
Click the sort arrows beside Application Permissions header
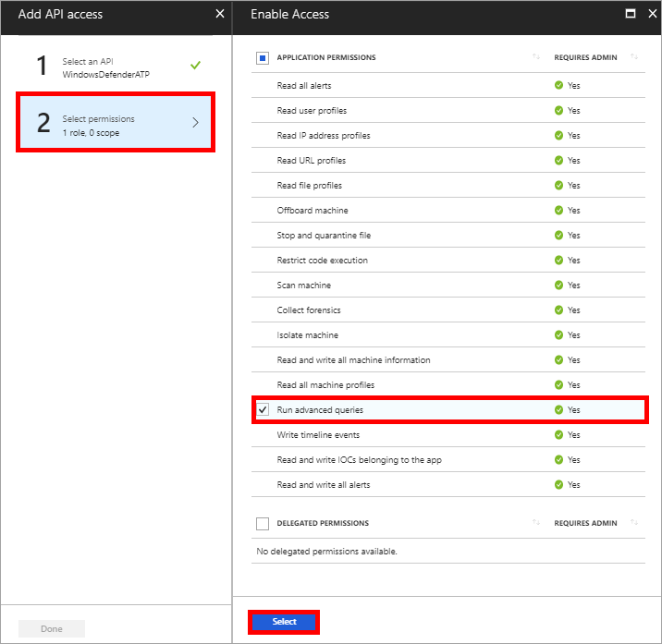(x=536, y=57)
